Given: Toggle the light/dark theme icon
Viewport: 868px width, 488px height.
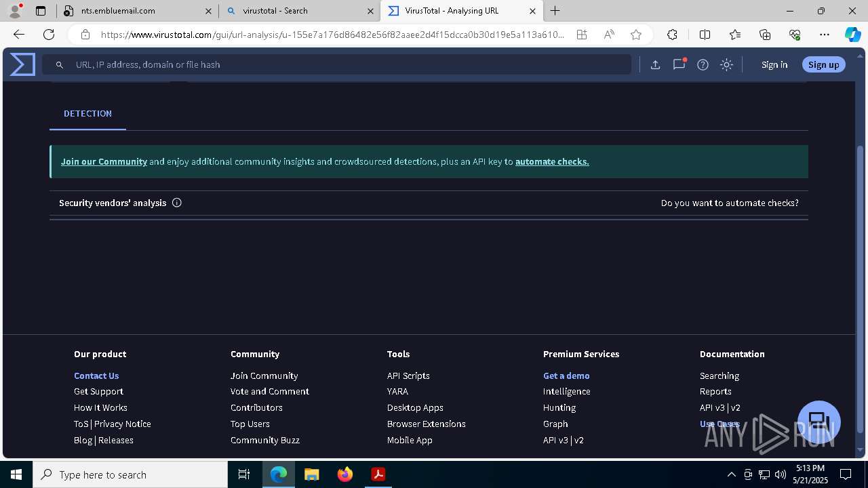Looking at the screenshot, I should click(726, 64).
